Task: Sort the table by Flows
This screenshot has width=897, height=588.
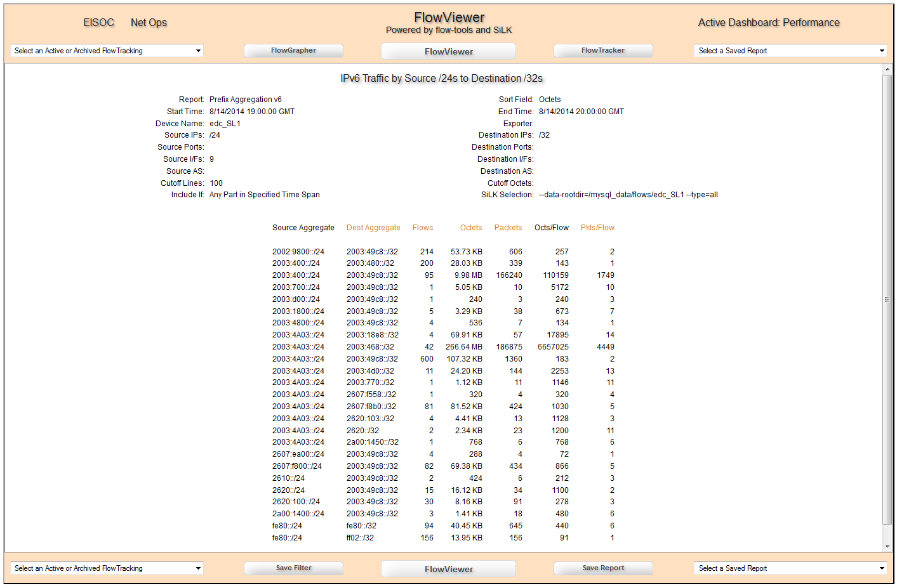Action: pyautogui.click(x=422, y=227)
